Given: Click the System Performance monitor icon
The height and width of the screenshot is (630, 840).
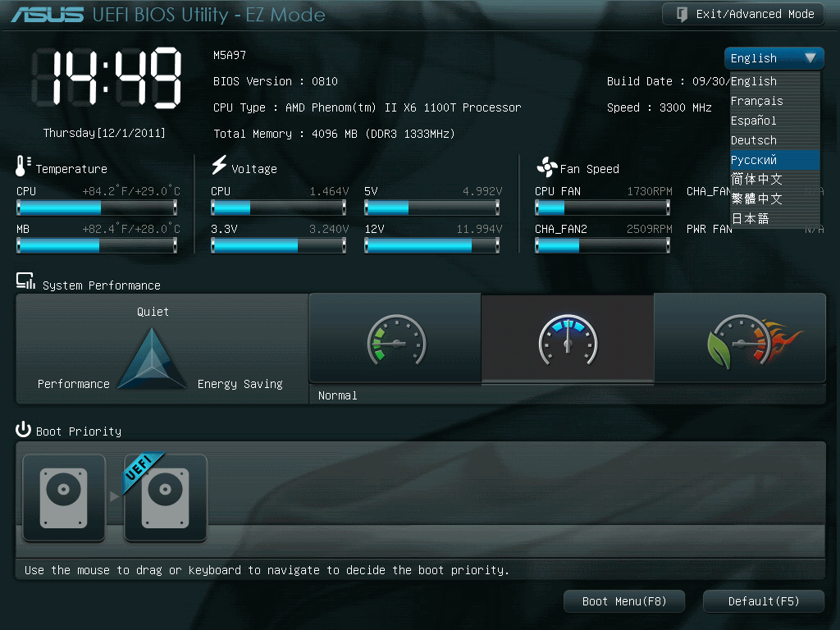Looking at the screenshot, I should [25, 281].
